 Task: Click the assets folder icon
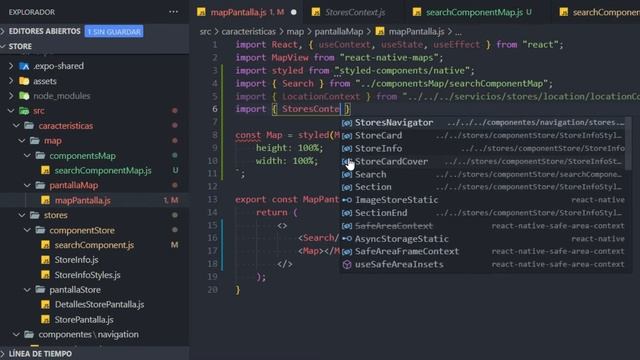click(x=24, y=81)
